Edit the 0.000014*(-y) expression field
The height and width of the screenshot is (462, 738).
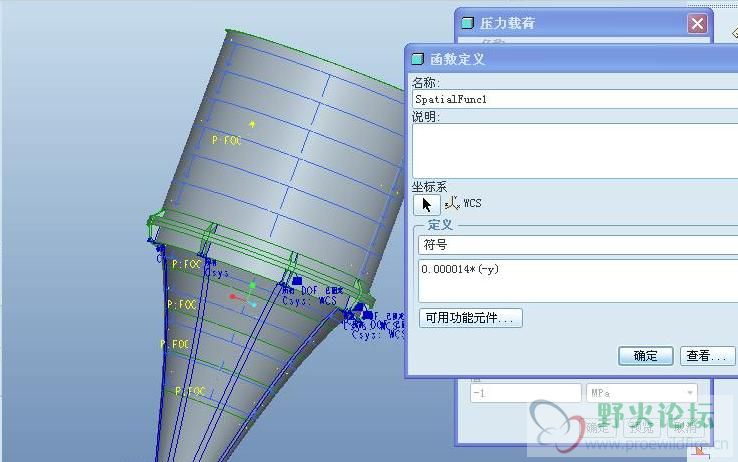[578, 281]
